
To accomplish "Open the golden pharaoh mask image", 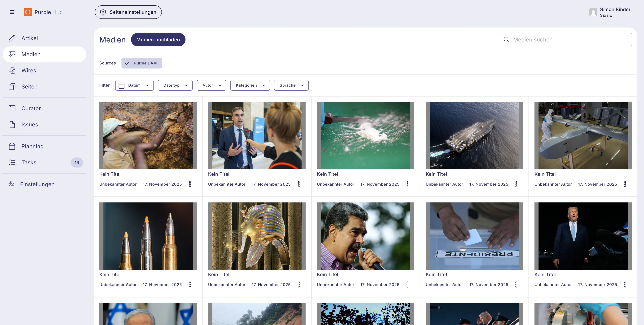I will point(257,236).
